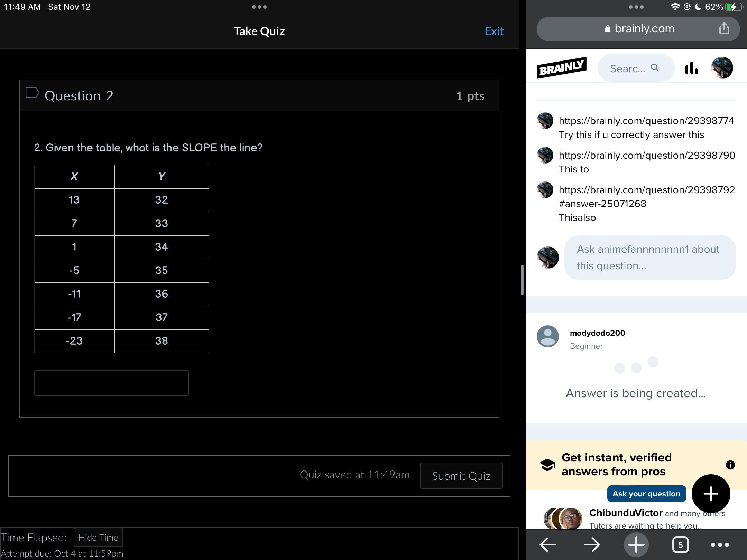Show info for the verified answers banner
Screen dimensions: 747x560
pos(730,465)
